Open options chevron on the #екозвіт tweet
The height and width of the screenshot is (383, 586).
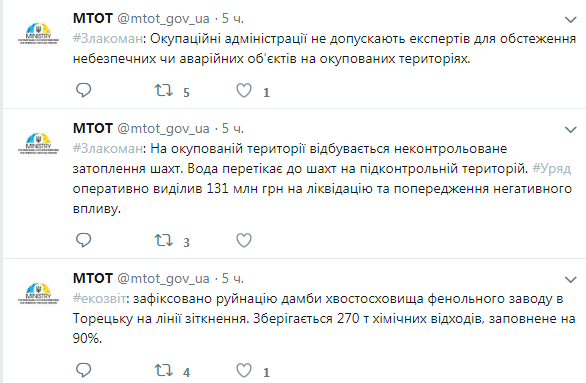(x=570, y=280)
